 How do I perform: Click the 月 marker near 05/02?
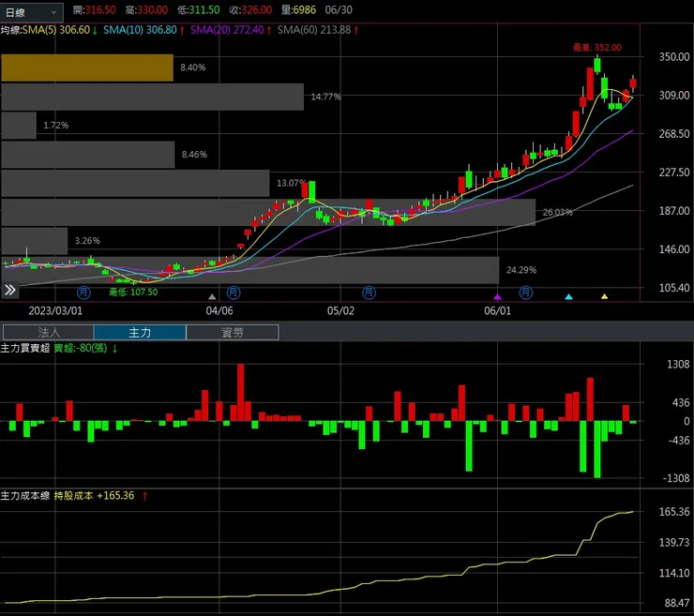coord(370,293)
